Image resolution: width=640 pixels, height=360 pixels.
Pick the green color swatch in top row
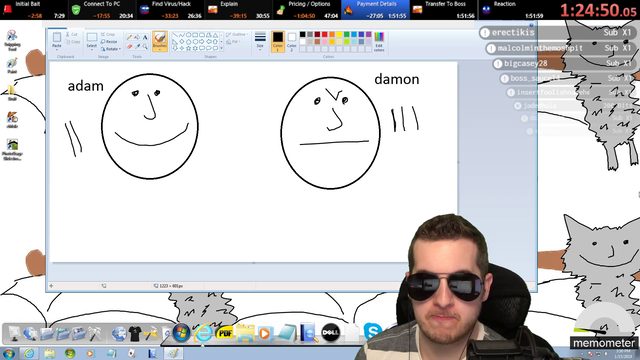[x=347, y=35]
